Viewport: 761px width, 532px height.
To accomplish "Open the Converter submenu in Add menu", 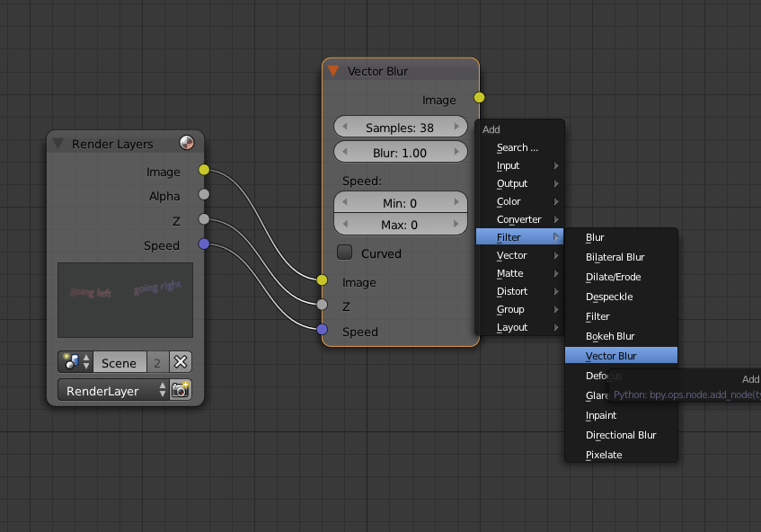I will (x=520, y=219).
